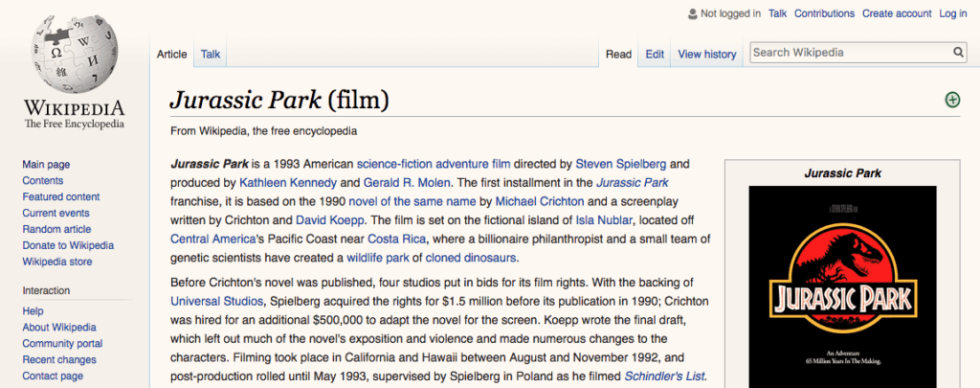Image resolution: width=980 pixels, height=388 pixels.
Task: Go to Main page in sidebar
Action: pyautogui.click(x=46, y=165)
